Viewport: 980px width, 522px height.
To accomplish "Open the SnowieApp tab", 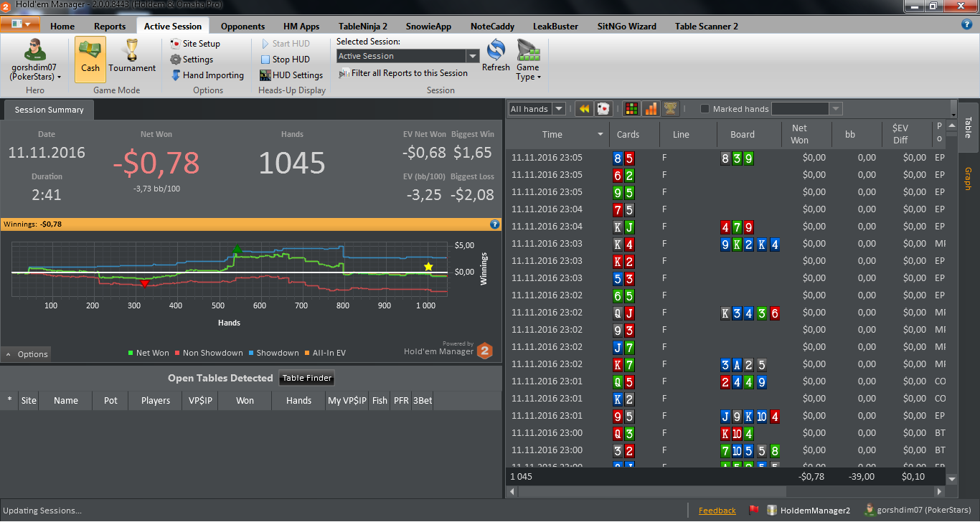I will coord(428,27).
